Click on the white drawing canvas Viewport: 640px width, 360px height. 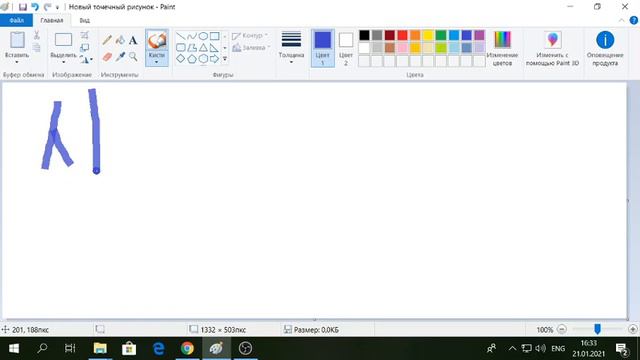(x=314, y=200)
